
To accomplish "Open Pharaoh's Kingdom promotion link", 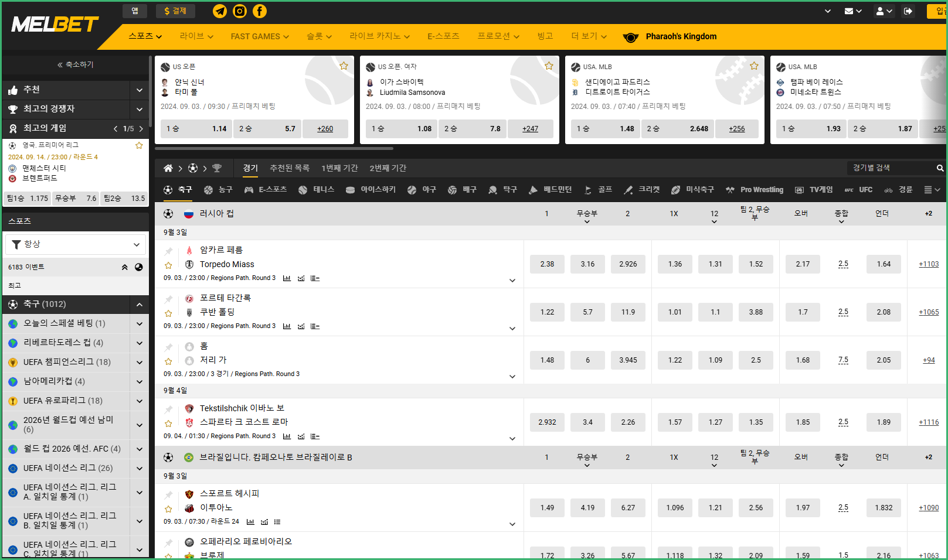I will click(670, 36).
